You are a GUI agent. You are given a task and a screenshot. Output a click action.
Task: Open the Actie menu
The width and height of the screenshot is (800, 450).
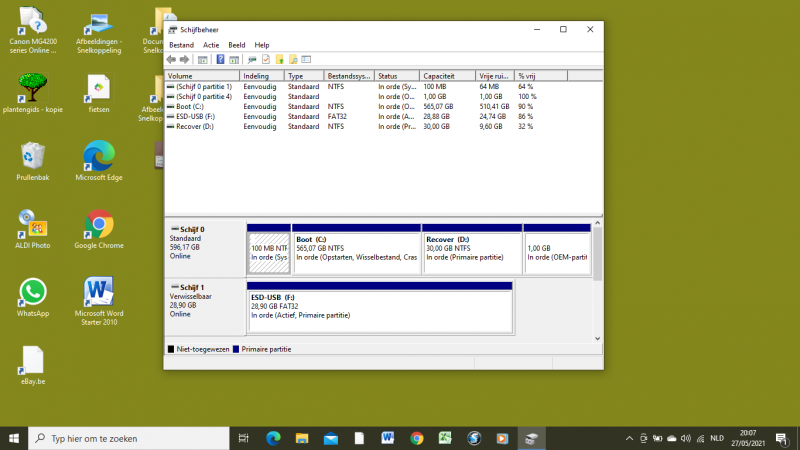[211, 45]
